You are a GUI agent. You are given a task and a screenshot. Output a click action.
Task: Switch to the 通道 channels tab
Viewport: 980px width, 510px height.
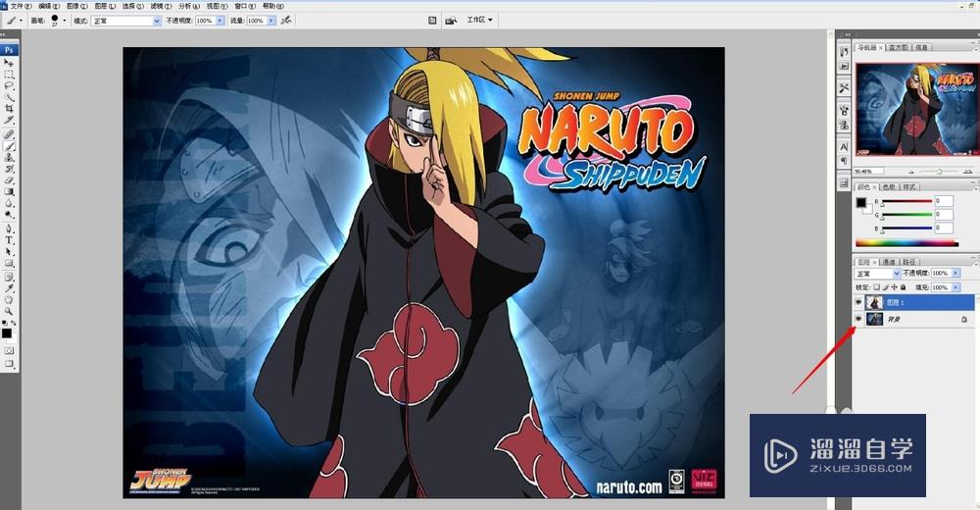pos(890,262)
